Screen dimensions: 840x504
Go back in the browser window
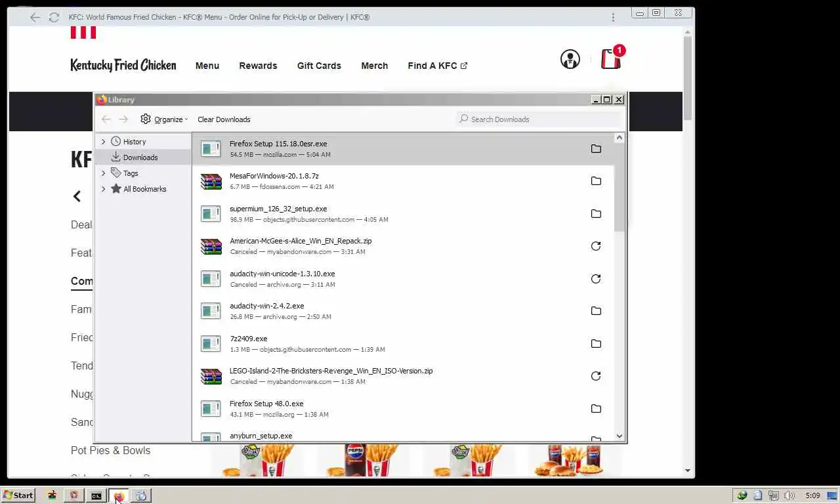pos(35,18)
